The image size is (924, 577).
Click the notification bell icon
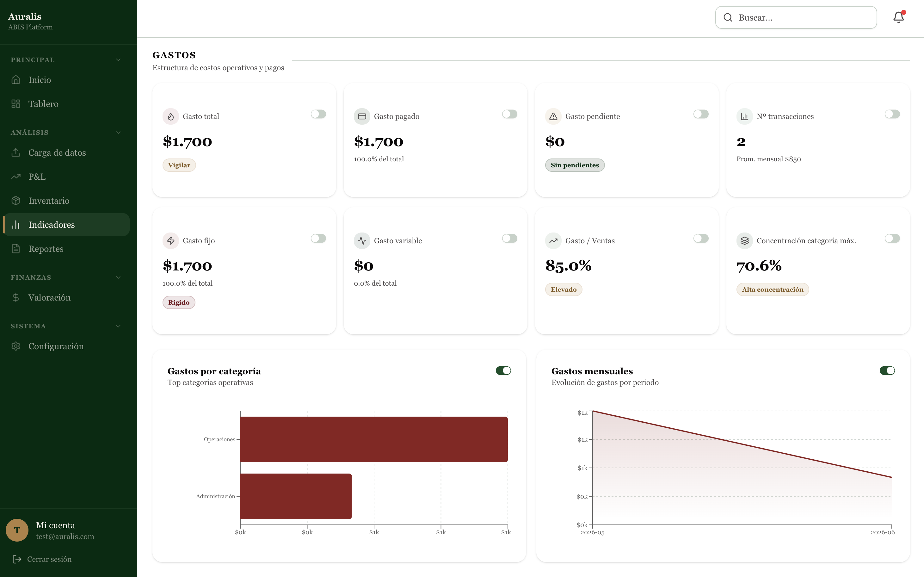898,17
